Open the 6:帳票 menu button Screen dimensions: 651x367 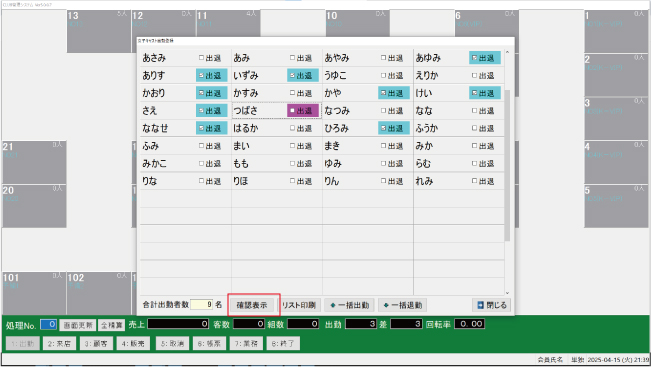click(209, 343)
